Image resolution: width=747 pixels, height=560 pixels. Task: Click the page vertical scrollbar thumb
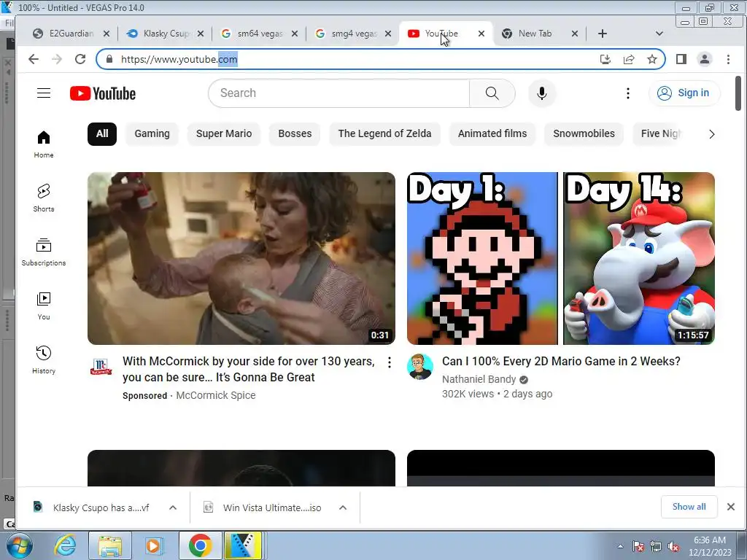[x=738, y=93]
